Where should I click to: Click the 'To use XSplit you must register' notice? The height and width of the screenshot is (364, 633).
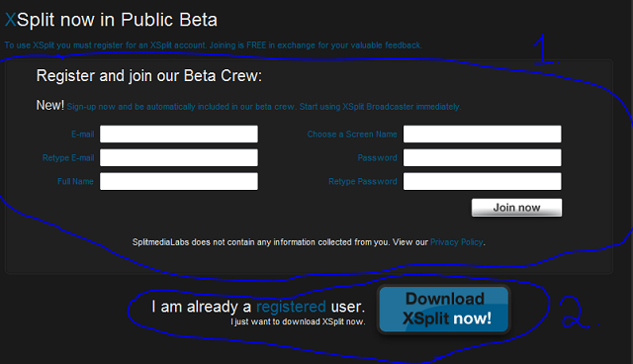tap(213, 45)
